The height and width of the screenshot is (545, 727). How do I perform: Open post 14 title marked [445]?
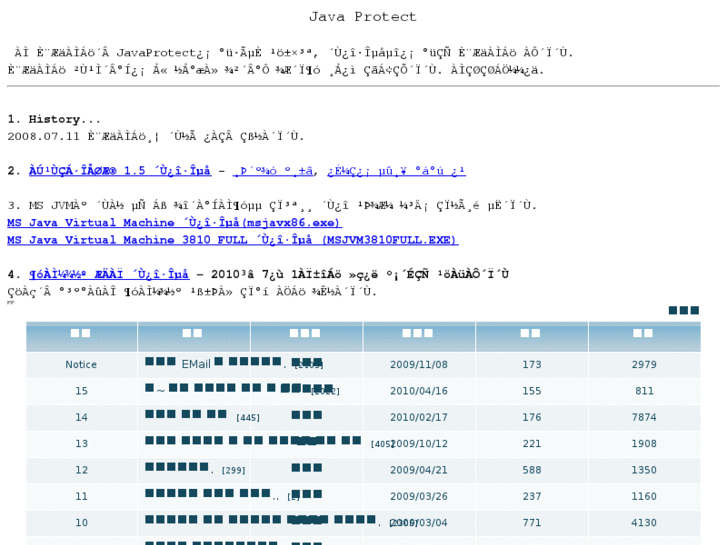[185, 416]
